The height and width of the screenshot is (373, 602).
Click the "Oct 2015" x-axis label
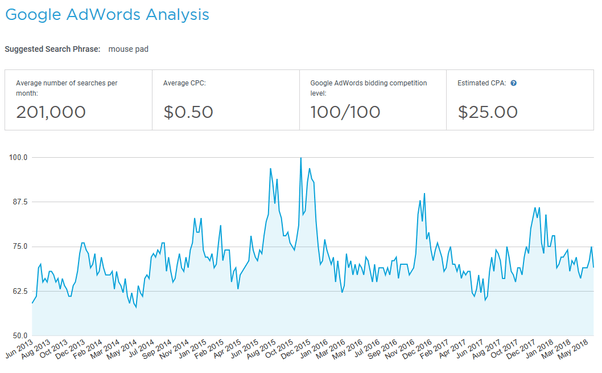click(x=279, y=349)
